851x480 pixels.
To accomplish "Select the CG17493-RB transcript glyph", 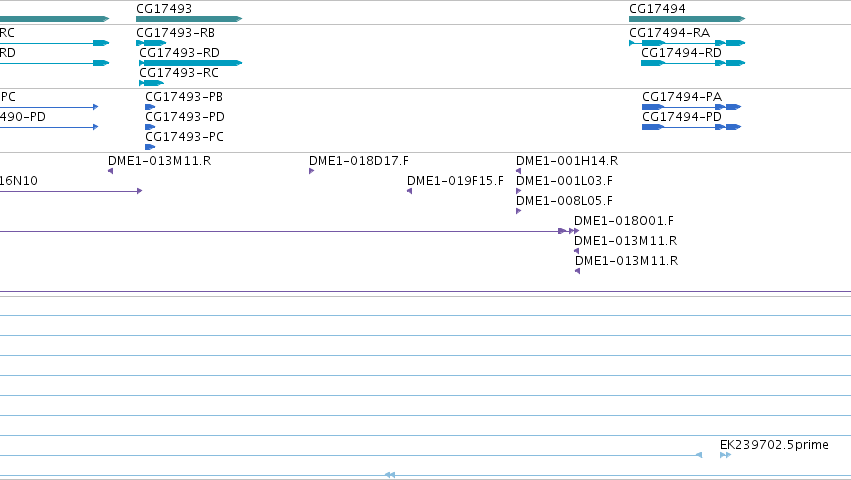I will pos(151,43).
